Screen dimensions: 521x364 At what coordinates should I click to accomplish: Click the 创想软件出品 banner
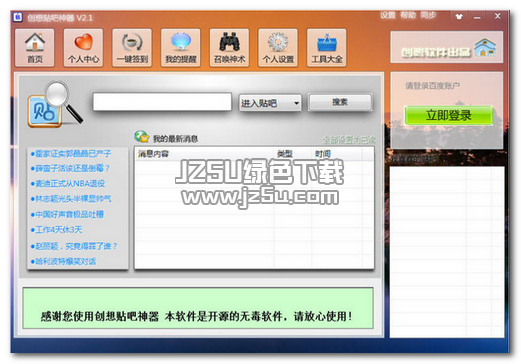(x=447, y=47)
